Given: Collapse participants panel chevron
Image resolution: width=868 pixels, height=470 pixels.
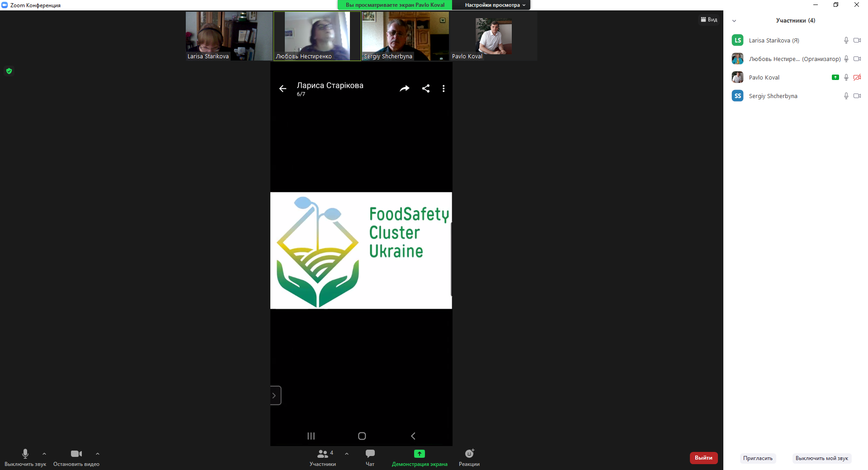Looking at the screenshot, I should (x=734, y=21).
